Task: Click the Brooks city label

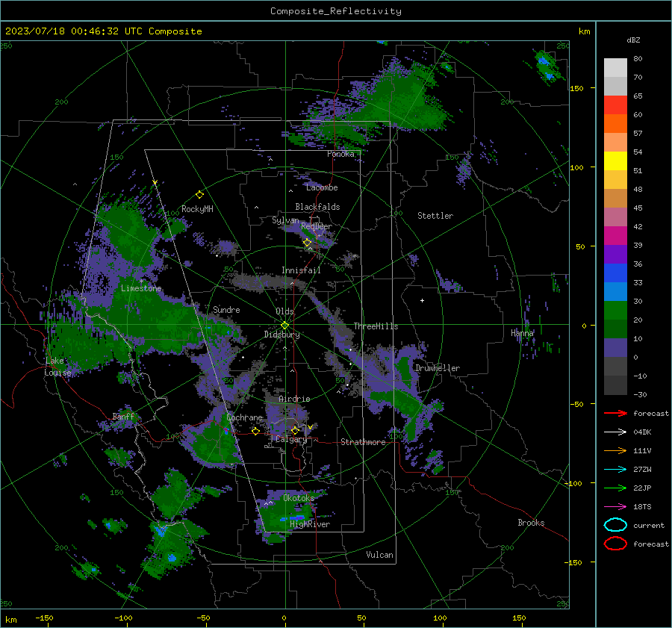Action: (531, 523)
